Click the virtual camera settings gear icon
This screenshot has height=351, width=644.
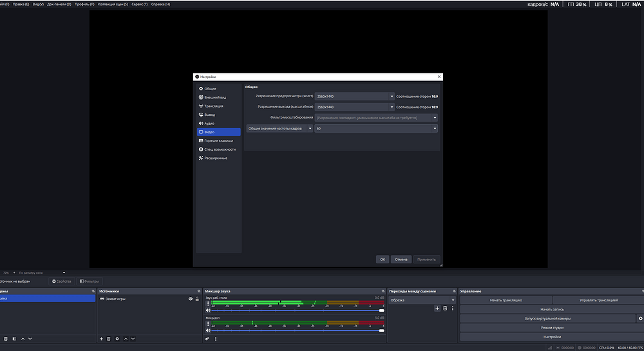[x=639, y=318]
